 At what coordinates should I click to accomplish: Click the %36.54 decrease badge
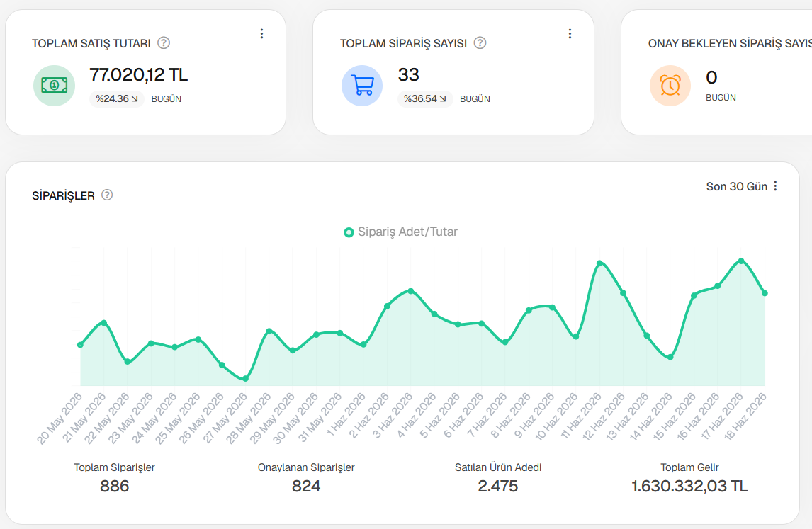coord(425,99)
